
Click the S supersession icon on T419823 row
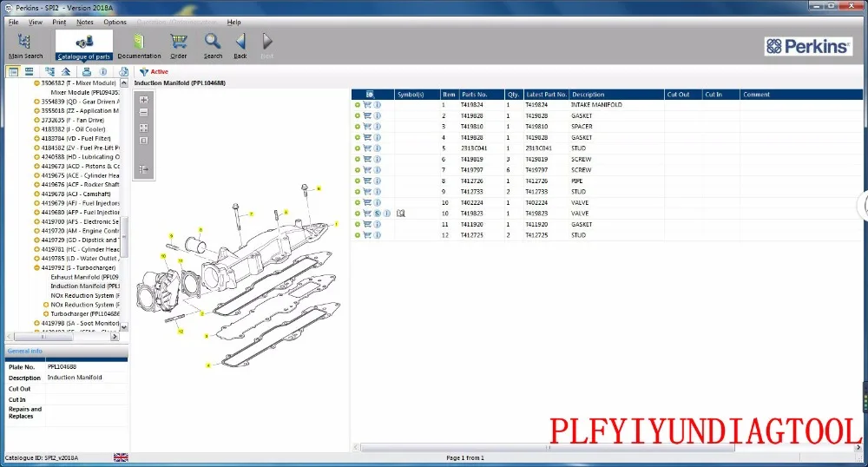378,214
